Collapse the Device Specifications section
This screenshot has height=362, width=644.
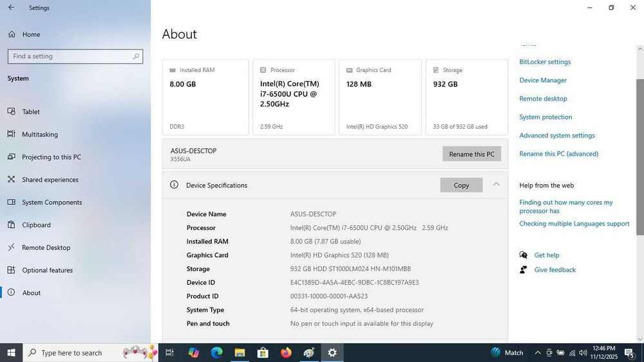click(496, 184)
